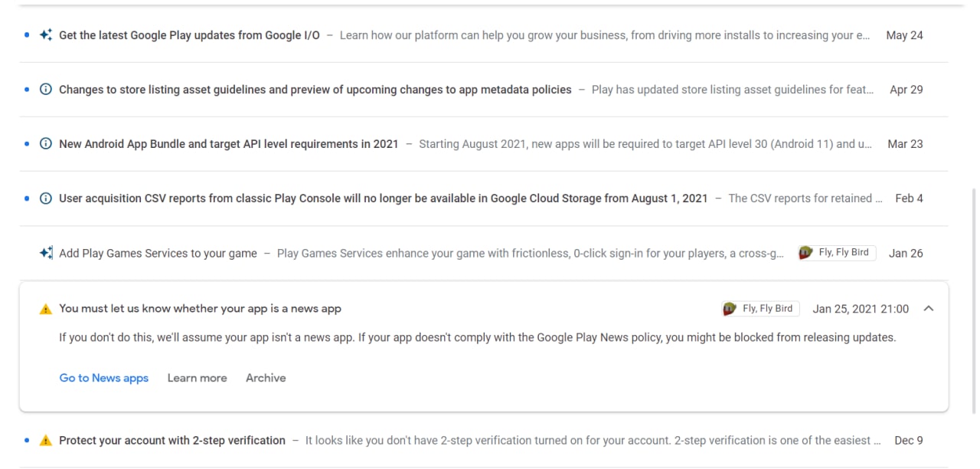Click sparkle icon beside Add Play Games Services
Image resolution: width=980 pixels, height=469 pixels.
point(46,253)
